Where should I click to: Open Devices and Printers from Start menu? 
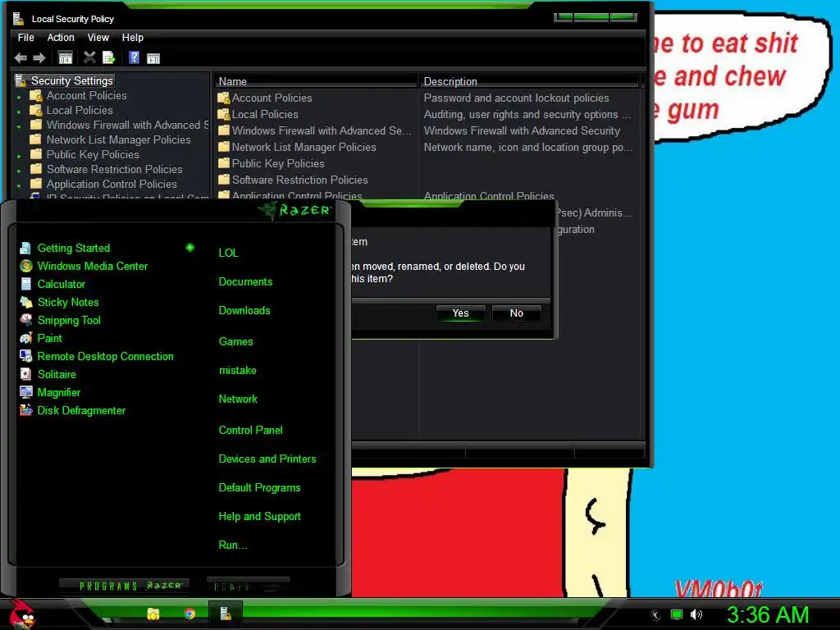[x=267, y=459]
